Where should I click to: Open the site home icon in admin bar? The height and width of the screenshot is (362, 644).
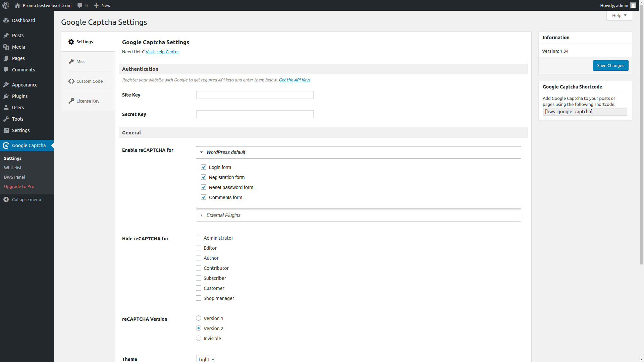17,5
